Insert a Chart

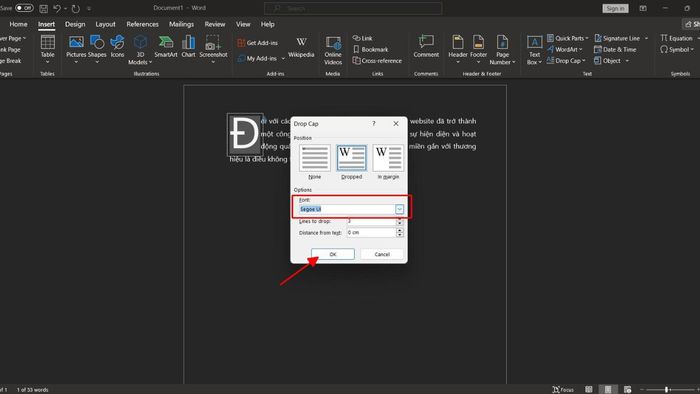coord(188,46)
